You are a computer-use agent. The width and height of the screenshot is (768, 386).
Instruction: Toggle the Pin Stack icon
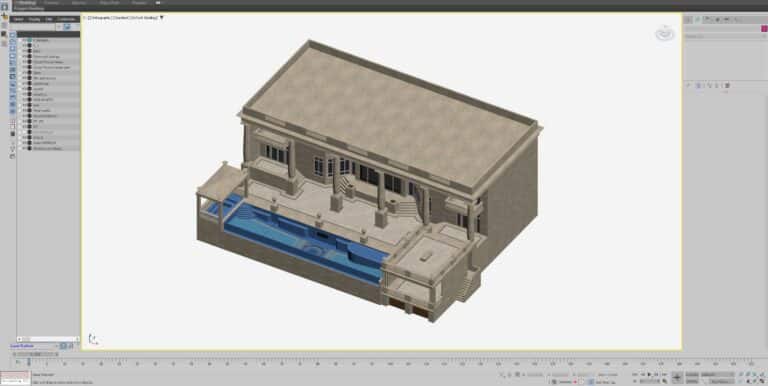click(688, 85)
